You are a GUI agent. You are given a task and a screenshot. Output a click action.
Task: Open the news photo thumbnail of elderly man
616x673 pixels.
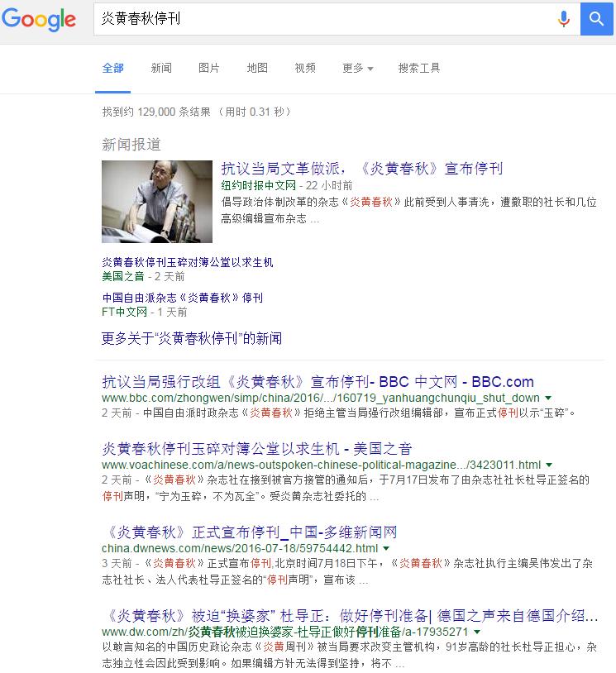(157, 202)
